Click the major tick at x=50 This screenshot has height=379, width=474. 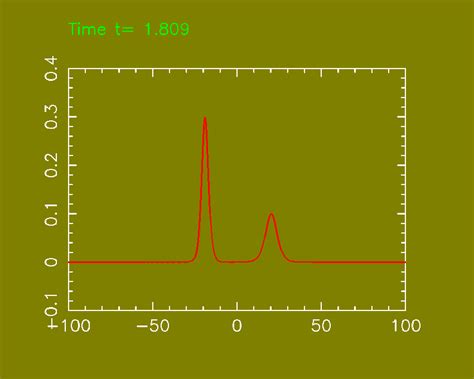pyautogui.click(x=321, y=306)
